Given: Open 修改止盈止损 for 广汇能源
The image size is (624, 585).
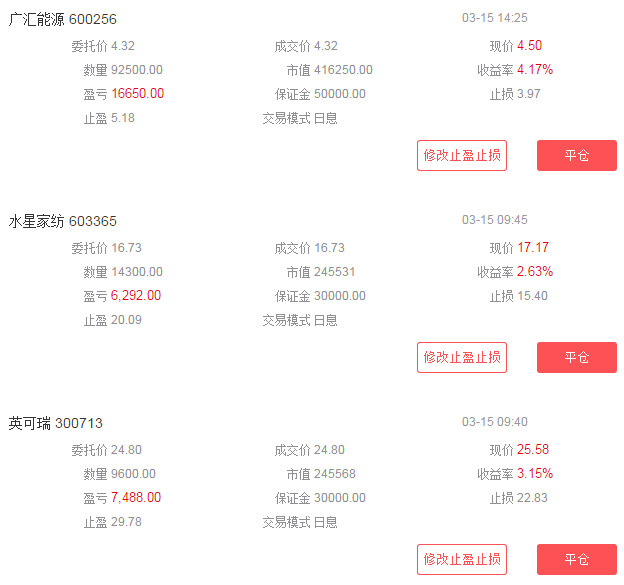Looking at the screenshot, I should [x=461, y=155].
